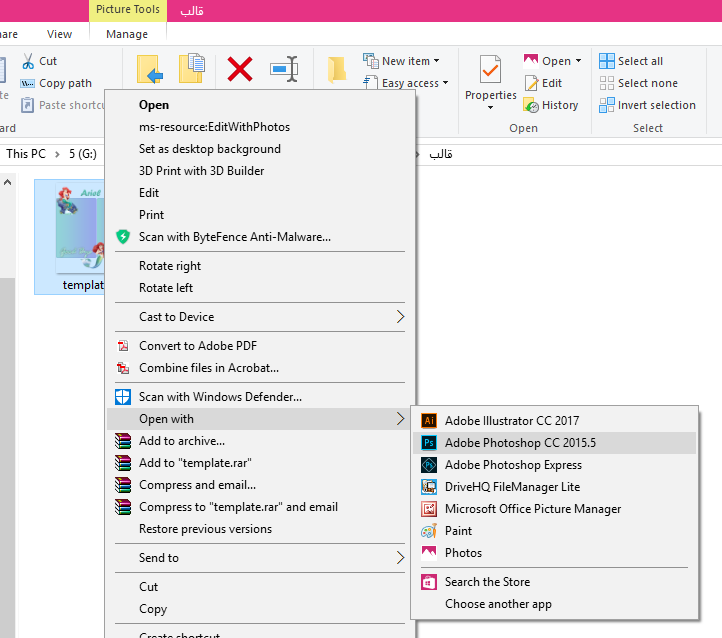Click the Paint palette icon
722x638 pixels.
click(x=429, y=531)
